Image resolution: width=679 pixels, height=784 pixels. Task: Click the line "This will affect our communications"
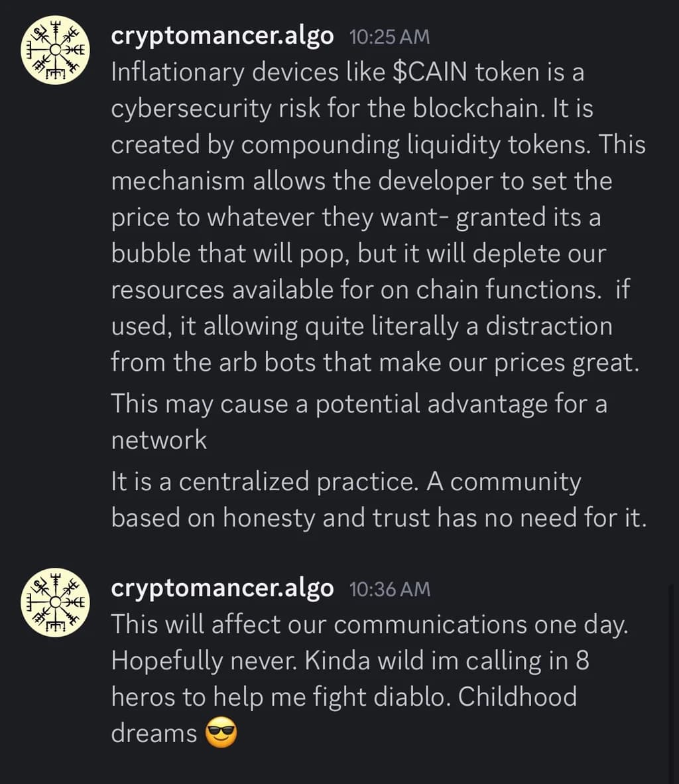point(369,624)
